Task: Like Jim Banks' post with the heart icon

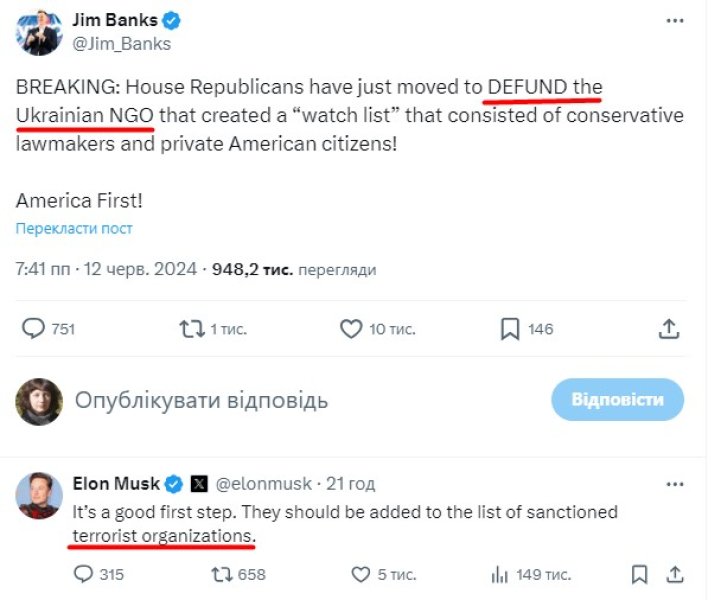Action: click(351, 328)
